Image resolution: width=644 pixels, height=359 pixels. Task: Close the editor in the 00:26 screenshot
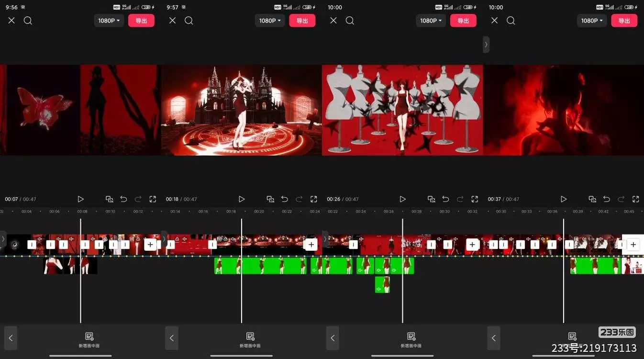333,21
